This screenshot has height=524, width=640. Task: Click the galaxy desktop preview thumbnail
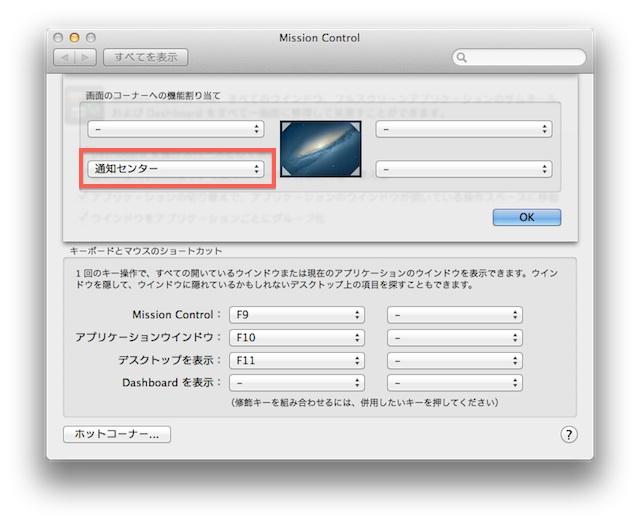pyautogui.click(x=321, y=149)
